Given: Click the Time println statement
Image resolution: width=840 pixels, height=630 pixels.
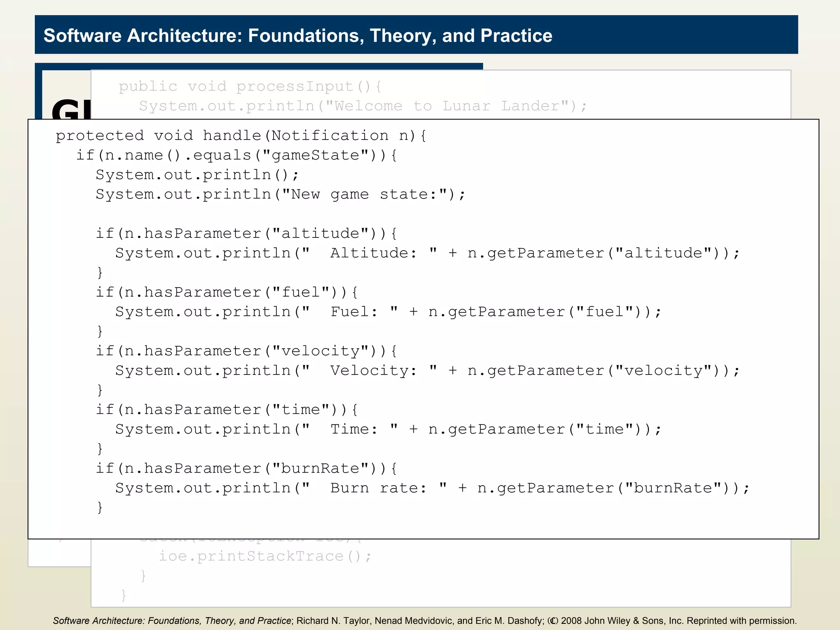Looking at the screenshot, I should [388, 429].
